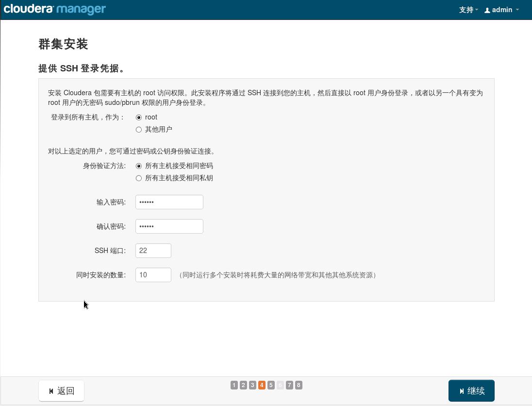Choose the 其他用户 login option

point(139,129)
